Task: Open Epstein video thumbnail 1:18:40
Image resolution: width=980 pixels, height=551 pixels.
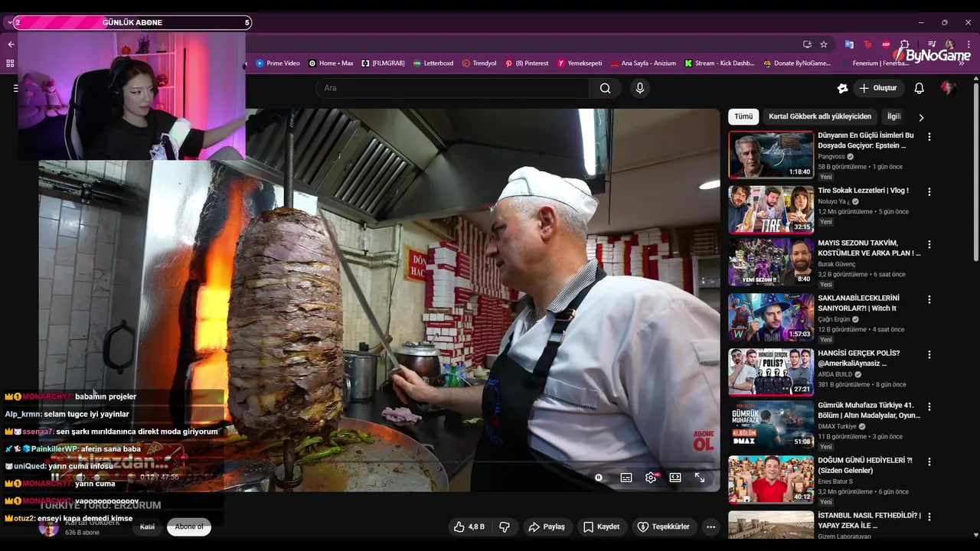Action: (x=771, y=155)
